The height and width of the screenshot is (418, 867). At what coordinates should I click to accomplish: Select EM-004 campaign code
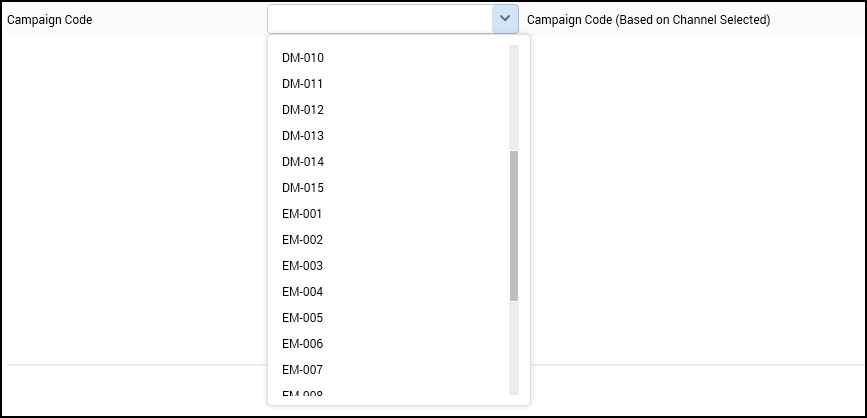click(x=302, y=292)
